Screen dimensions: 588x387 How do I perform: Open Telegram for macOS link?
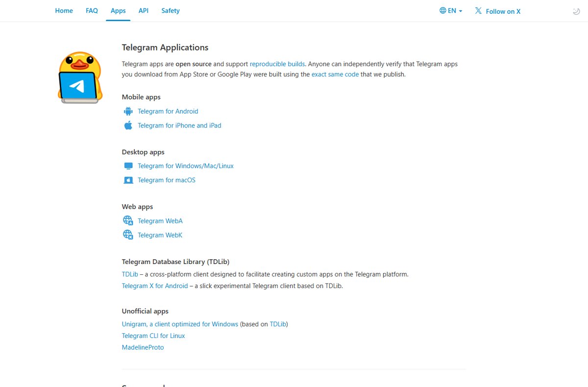tap(167, 180)
